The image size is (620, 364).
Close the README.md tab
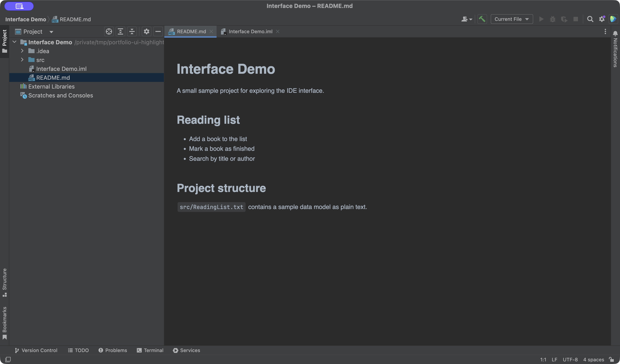[x=211, y=31]
